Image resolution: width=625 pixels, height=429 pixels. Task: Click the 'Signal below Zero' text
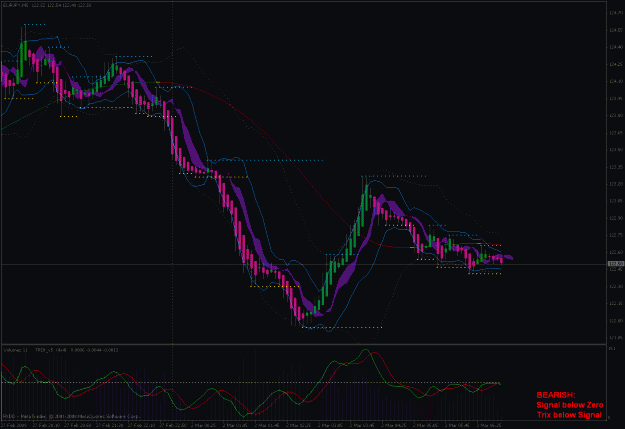(570, 405)
